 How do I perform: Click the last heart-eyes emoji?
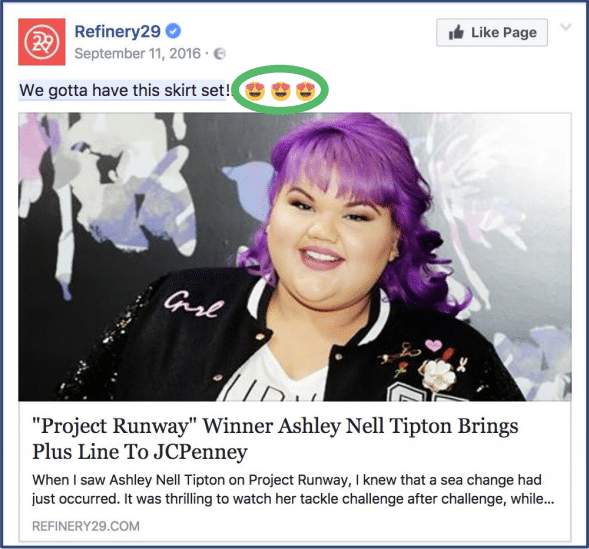point(306,91)
